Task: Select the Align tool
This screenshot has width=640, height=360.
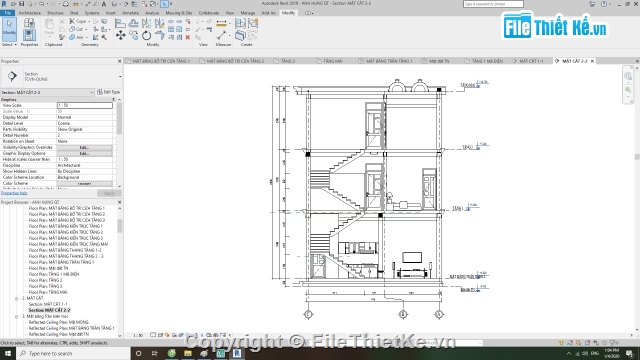Action: pyautogui.click(x=120, y=24)
